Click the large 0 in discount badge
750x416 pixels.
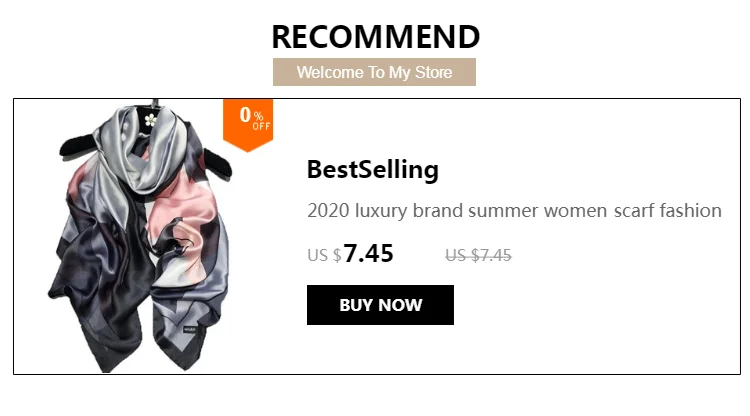[x=245, y=115]
